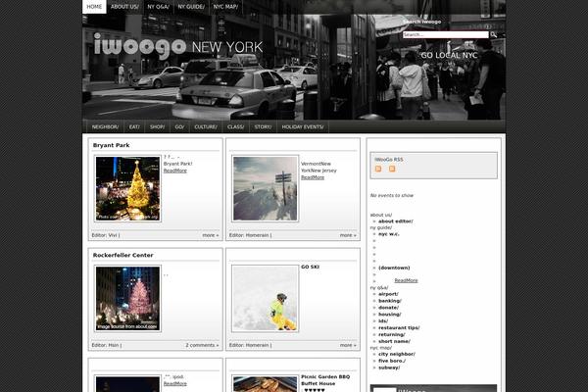Open Picnic Garden BBQ Buffet House post
This screenshot has width=588, height=392.
(x=325, y=380)
